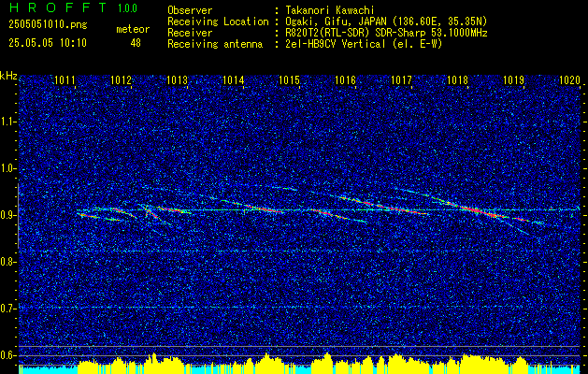The image size is (588, 374).
Task: Click the Receiving Location label
Action: (218, 22)
